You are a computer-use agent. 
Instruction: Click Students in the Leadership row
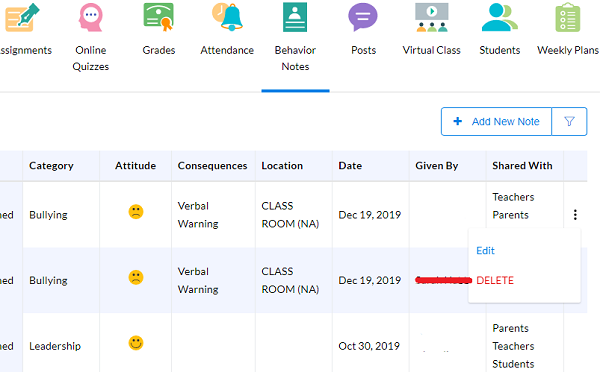point(513,364)
